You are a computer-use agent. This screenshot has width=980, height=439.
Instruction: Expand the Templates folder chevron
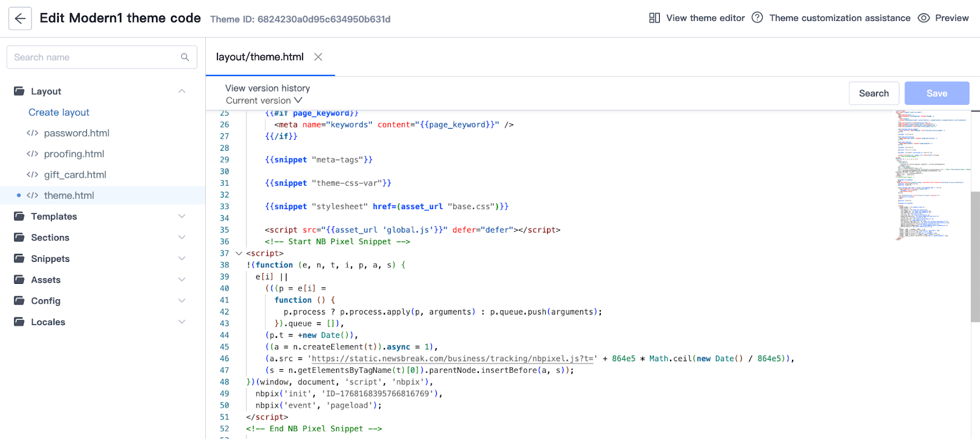182,216
